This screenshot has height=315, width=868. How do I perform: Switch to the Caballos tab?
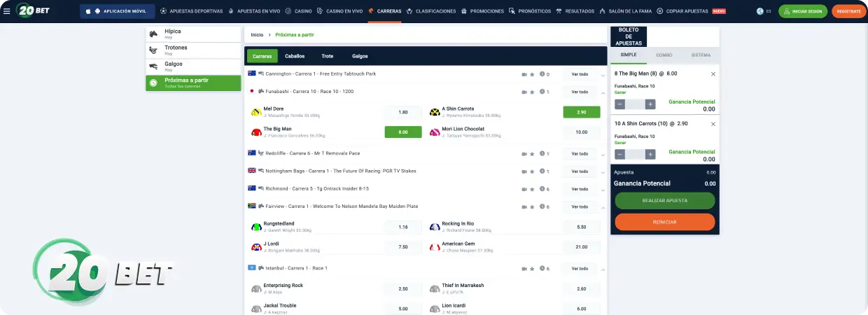point(295,56)
